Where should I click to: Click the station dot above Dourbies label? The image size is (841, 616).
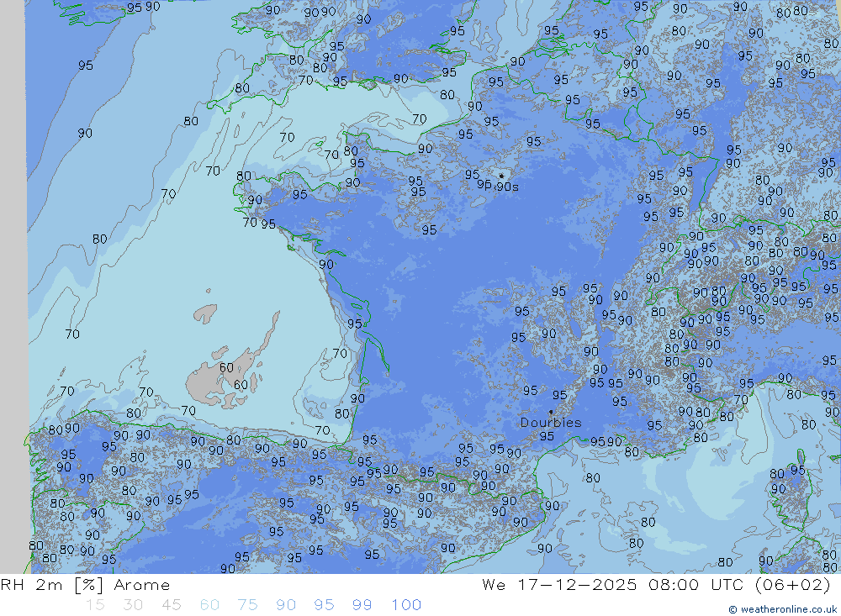pos(551,413)
